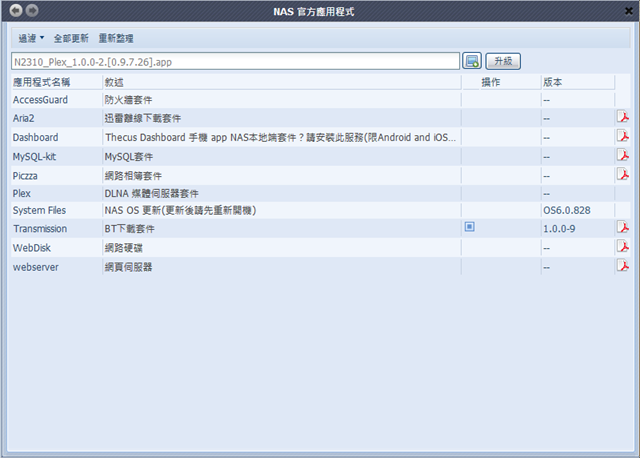Open PDF document for Aria2
Viewport: 640px width, 458px height.
coord(622,117)
